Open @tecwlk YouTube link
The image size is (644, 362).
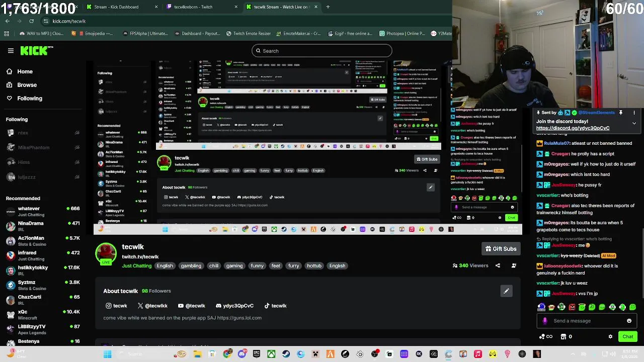(191, 306)
